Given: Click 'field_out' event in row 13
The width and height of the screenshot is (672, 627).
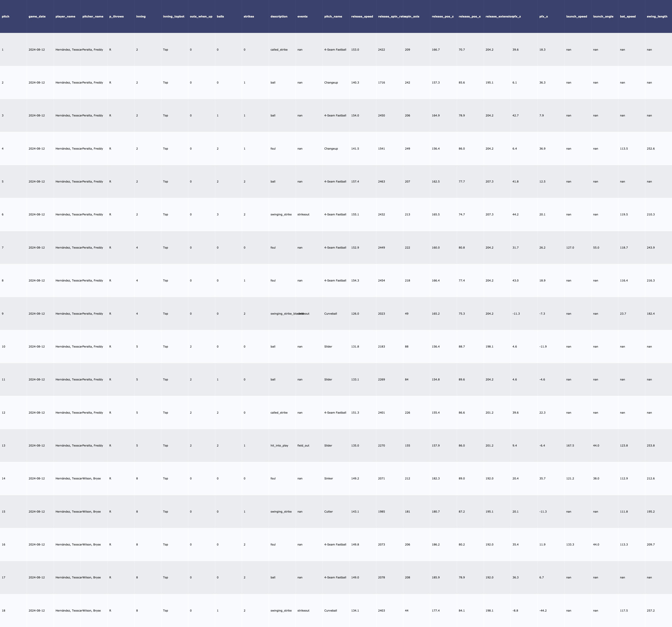Looking at the screenshot, I should tap(303, 445).
